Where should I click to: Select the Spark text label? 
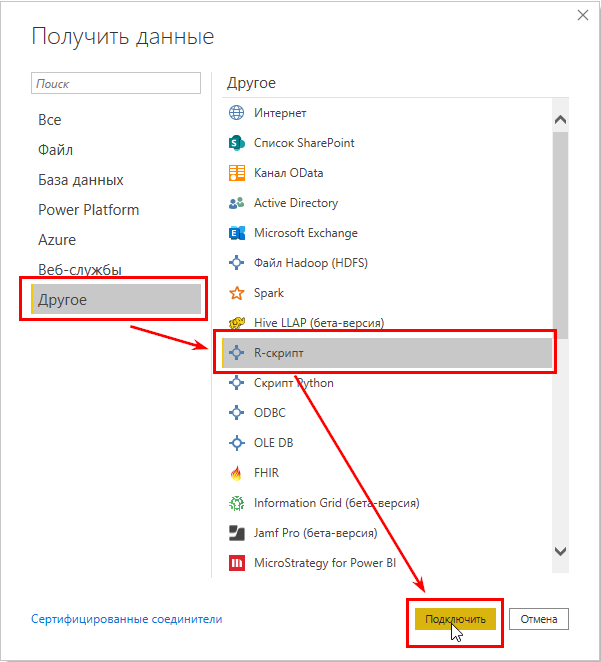pyautogui.click(x=269, y=293)
